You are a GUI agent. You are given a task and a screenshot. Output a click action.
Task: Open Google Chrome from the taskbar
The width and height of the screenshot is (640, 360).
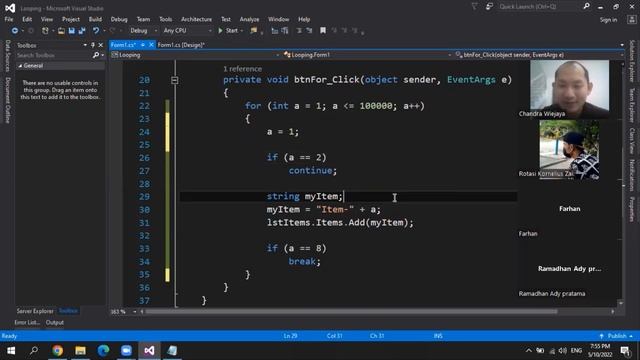pos(58,351)
